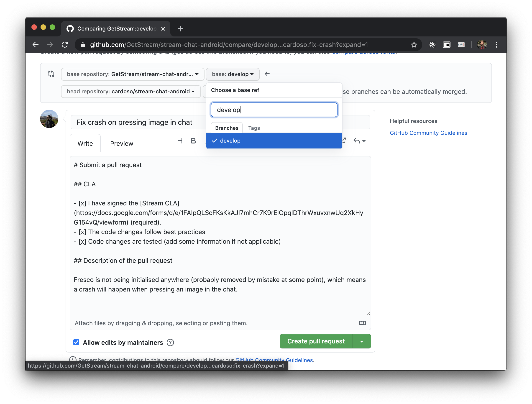The image size is (532, 404).
Task: Click the compare/swap repositories icon
Action: [51, 74]
